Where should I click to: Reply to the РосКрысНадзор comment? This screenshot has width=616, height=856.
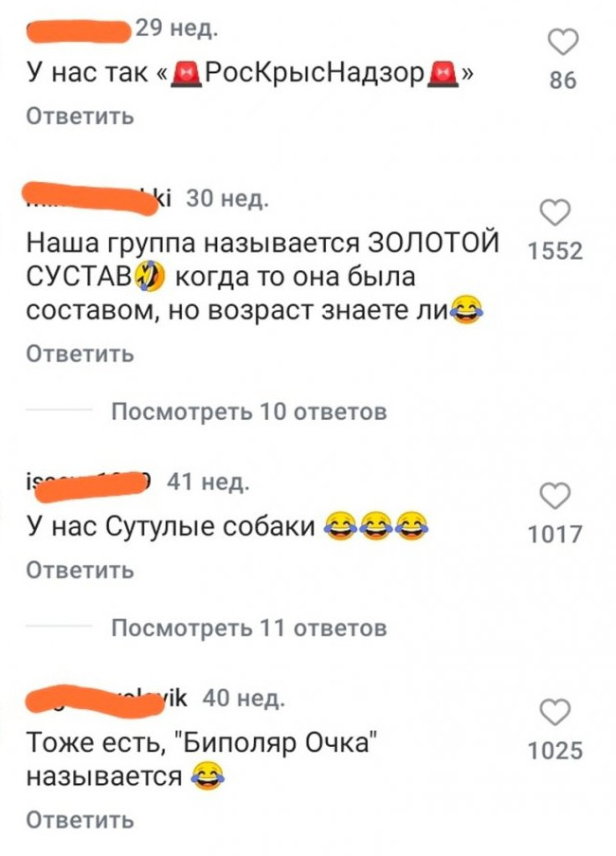[81, 117]
